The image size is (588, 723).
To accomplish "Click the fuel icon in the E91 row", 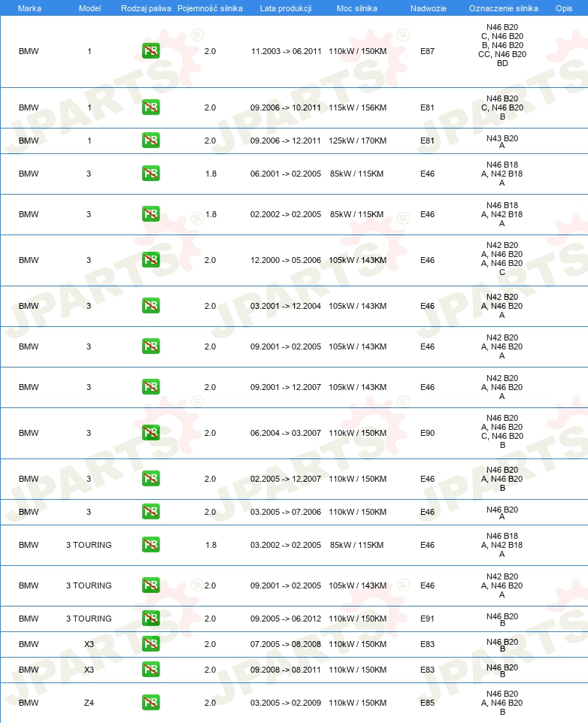I will pyautogui.click(x=151, y=619).
